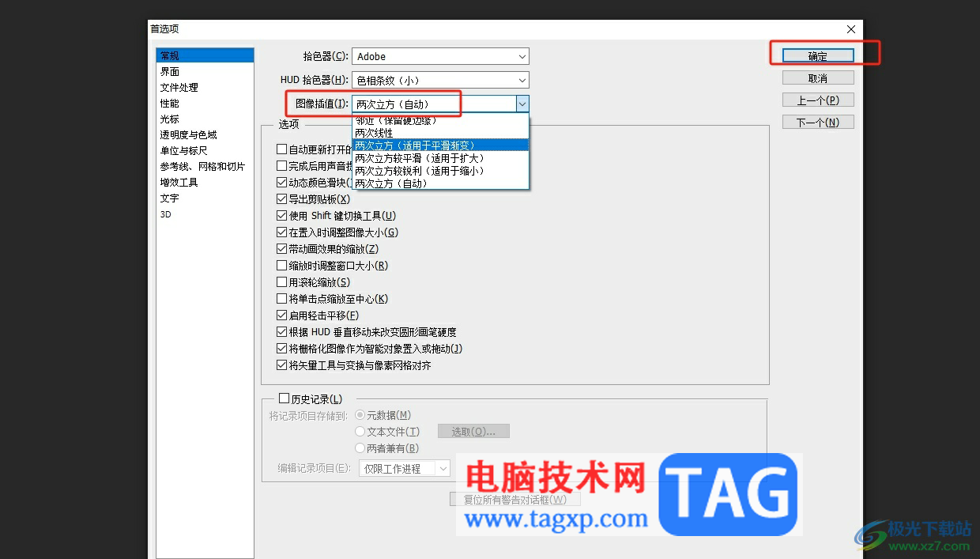Expand the HUD 拾色器 dropdown
Viewport: 980px width, 559px height.
(440, 80)
